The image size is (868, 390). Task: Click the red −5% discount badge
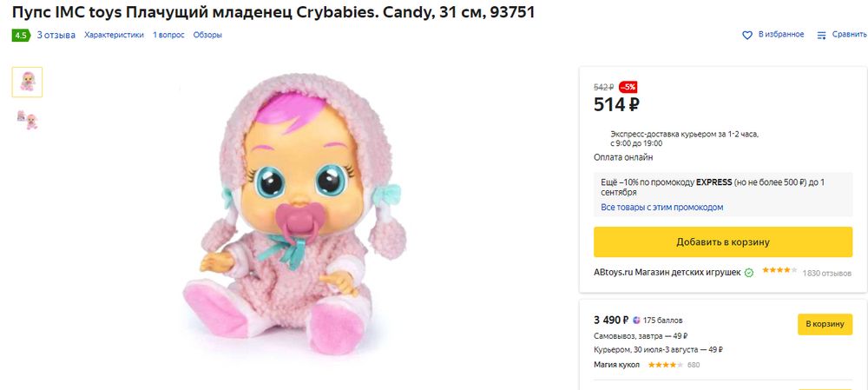click(x=628, y=87)
